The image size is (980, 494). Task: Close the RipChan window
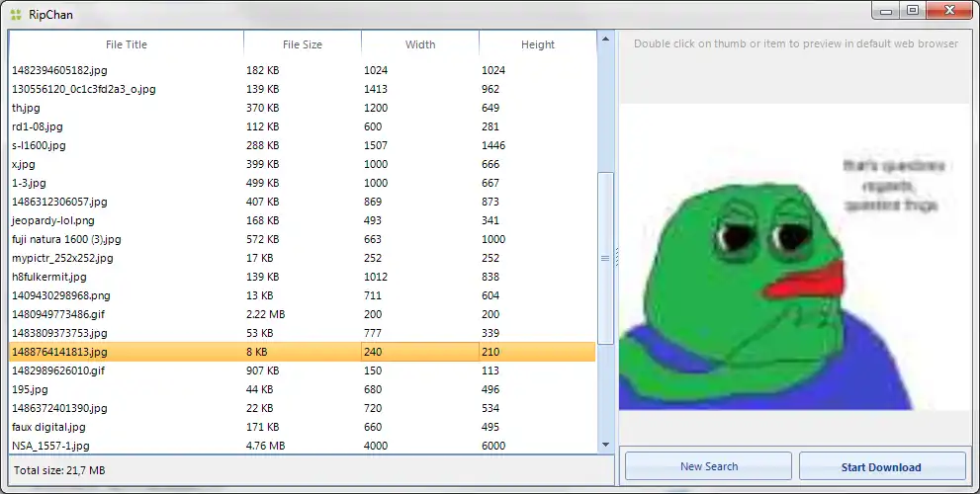coord(949,11)
